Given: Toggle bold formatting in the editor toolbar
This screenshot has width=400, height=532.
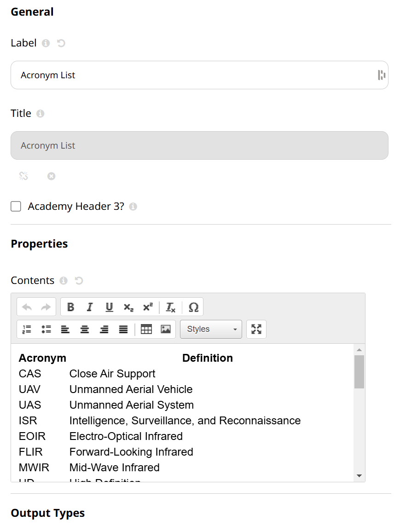Looking at the screenshot, I should pyautogui.click(x=71, y=307).
